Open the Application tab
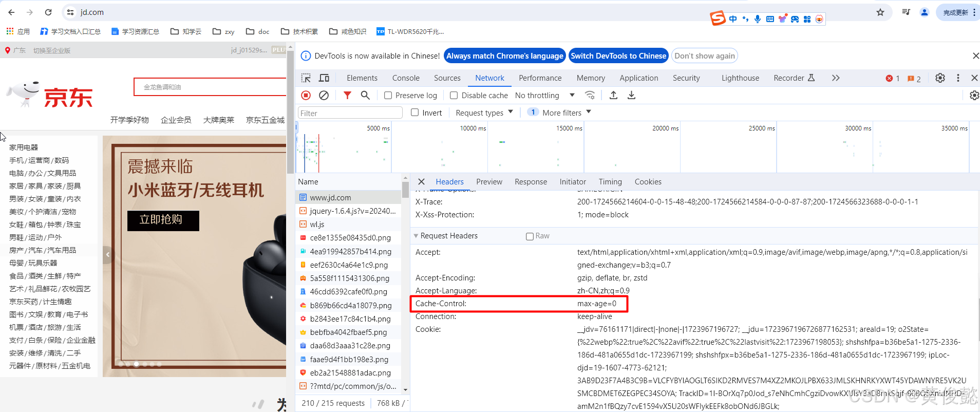Image resolution: width=980 pixels, height=412 pixels. (639, 78)
